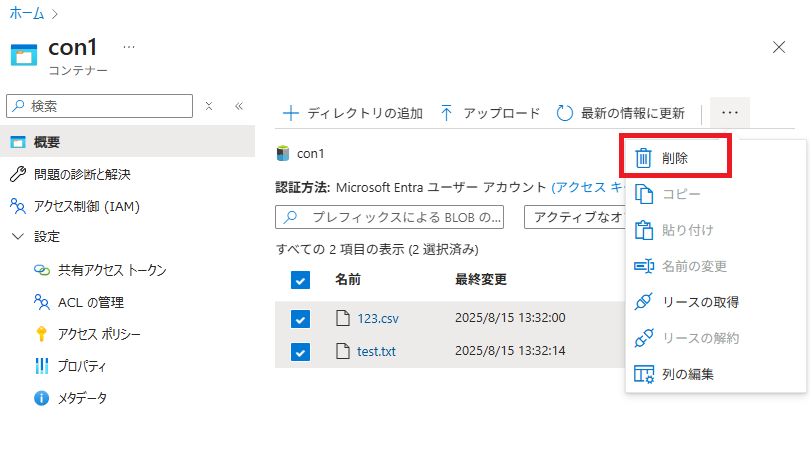This screenshot has height=470, width=810.
Task: Click the プレフィックスによる BLOB search field
Action: (x=400, y=217)
